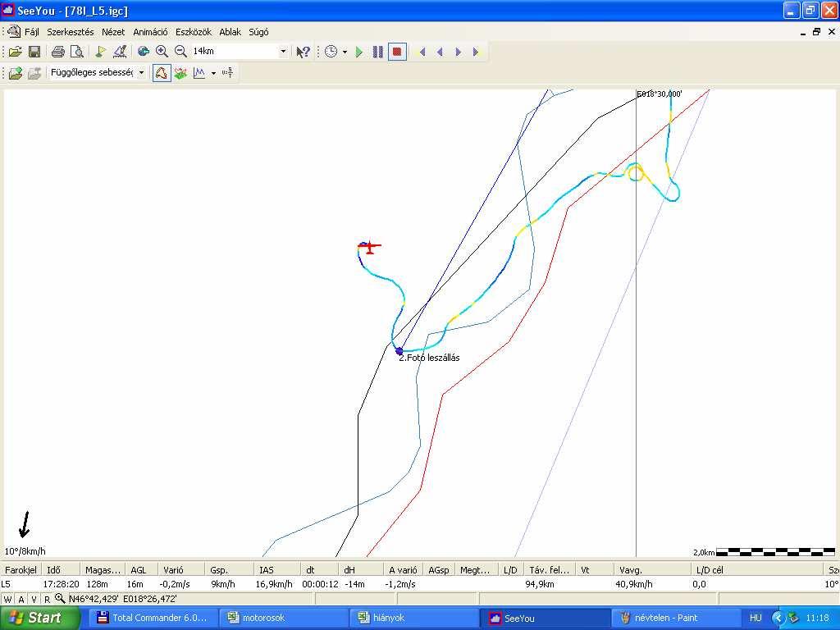
Task: Jump back with the first left arrow
Action: (x=422, y=52)
